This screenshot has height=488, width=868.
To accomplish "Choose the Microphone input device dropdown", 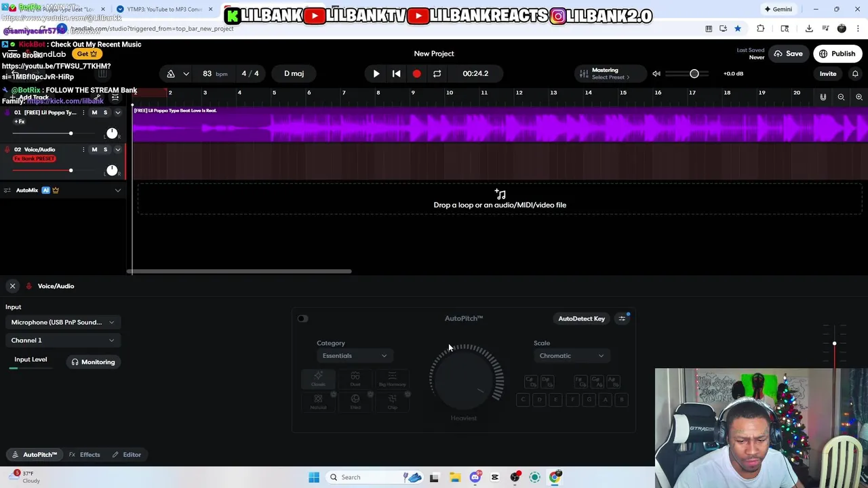I will click(62, 323).
